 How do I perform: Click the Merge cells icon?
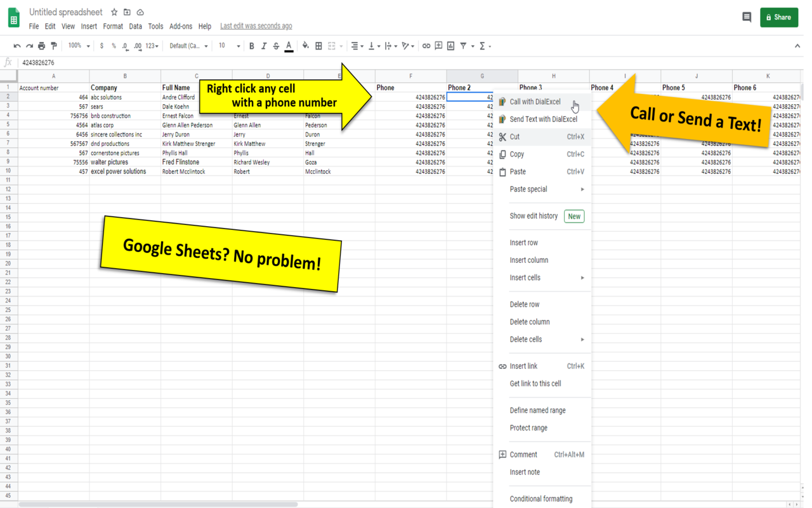(x=331, y=46)
